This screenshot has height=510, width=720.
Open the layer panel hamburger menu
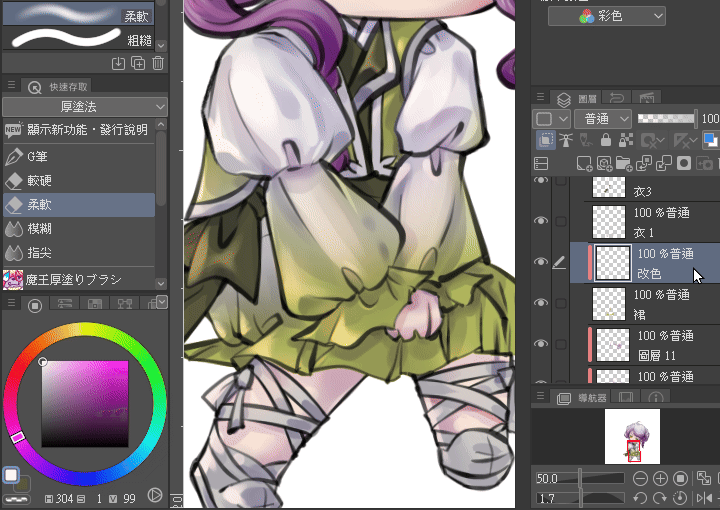pos(540,97)
